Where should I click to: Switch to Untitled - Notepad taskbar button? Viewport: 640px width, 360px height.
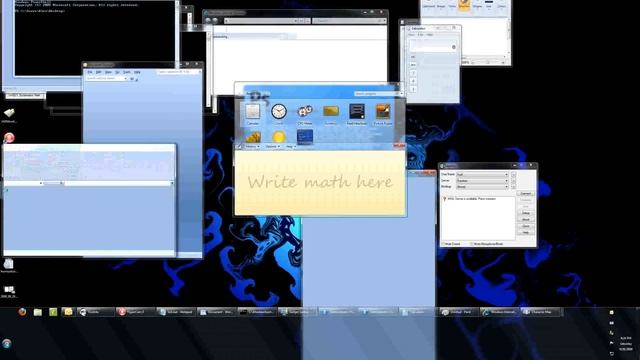[176, 312]
